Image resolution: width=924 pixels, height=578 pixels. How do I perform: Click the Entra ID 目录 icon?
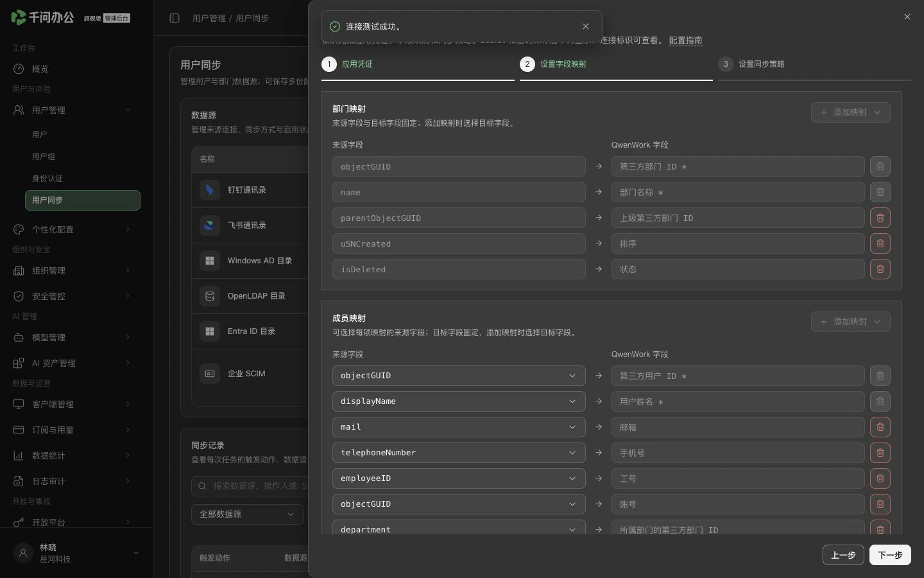(x=209, y=331)
